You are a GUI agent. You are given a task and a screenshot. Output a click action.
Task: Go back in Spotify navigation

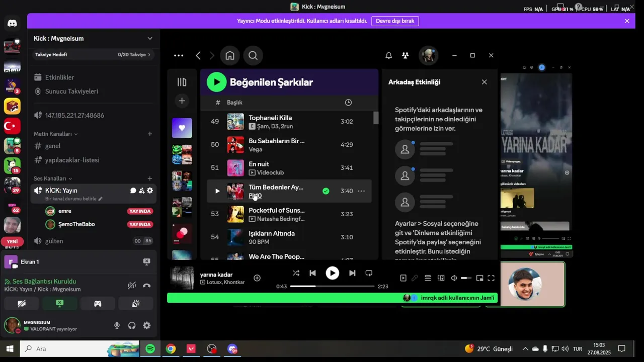pyautogui.click(x=198, y=56)
